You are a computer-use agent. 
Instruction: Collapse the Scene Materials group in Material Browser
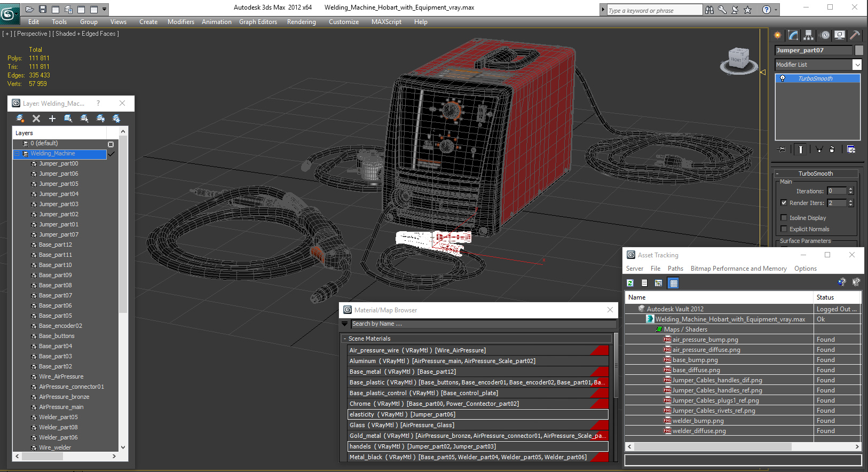click(x=345, y=339)
